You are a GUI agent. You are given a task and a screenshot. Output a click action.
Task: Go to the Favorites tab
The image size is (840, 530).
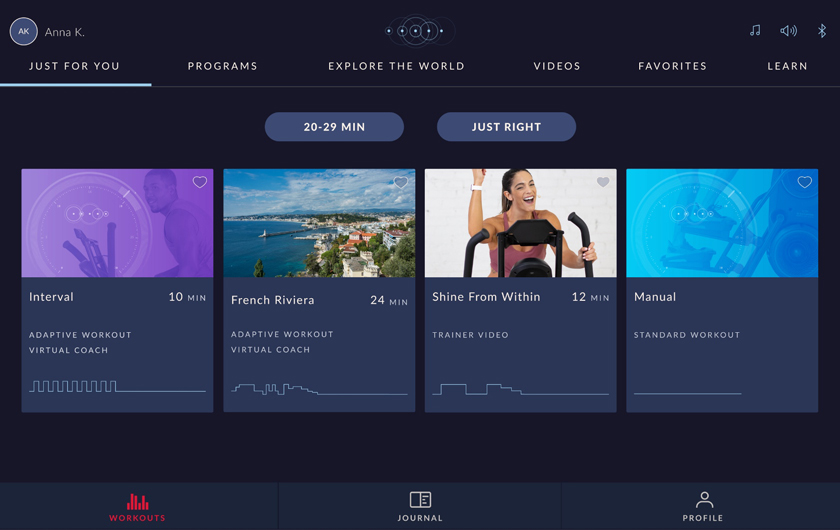[x=672, y=66]
